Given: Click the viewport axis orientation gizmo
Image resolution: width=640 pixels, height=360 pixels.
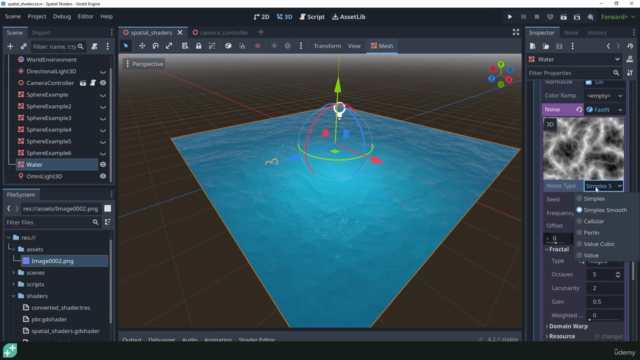Looking at the screenshot, I should [501, 74].
